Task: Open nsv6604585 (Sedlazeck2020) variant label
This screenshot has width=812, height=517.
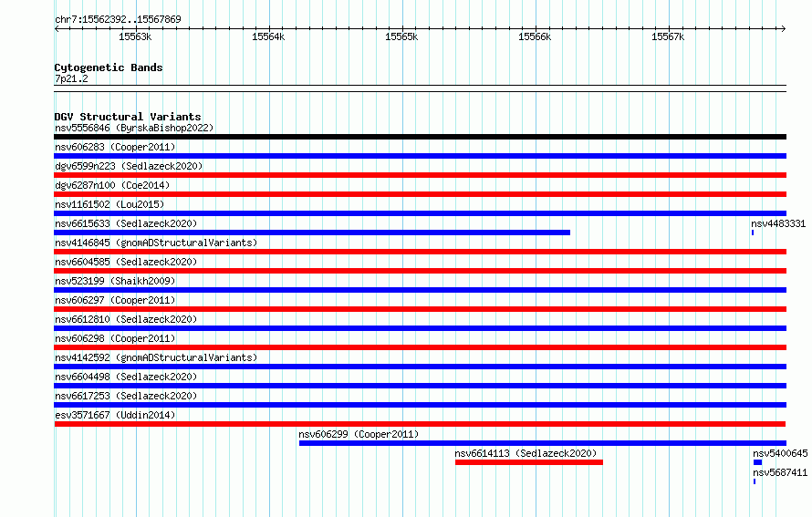Action: coord(126,262)
